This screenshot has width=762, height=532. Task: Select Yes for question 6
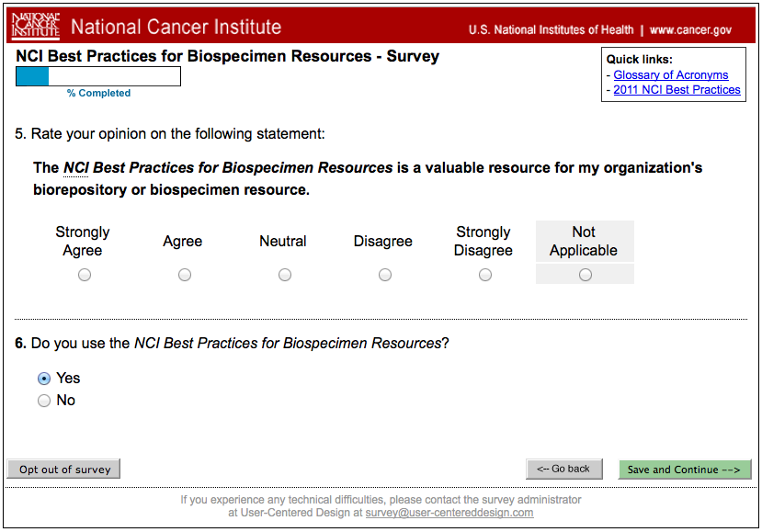[44, 379]
